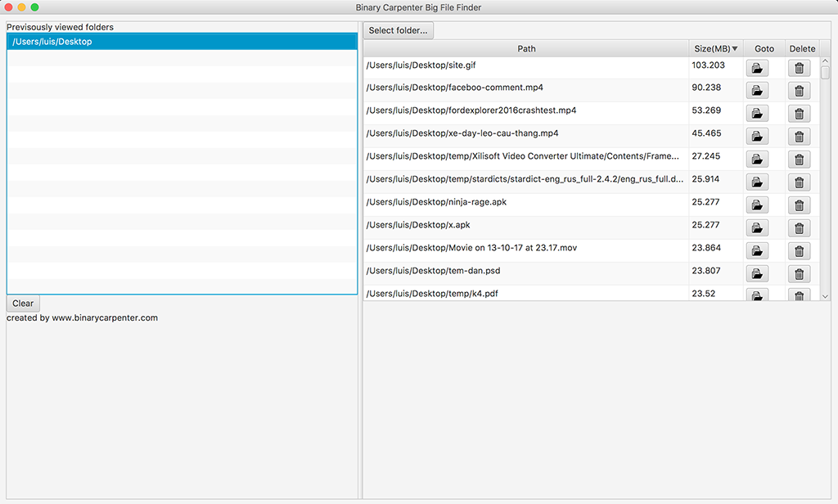Open folder location for site.gif

tap(757, 68)
